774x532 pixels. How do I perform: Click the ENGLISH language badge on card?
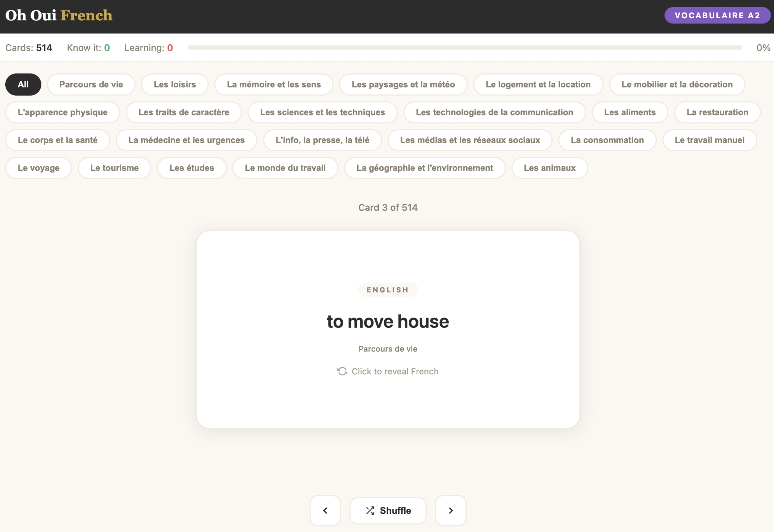point(388,290)
